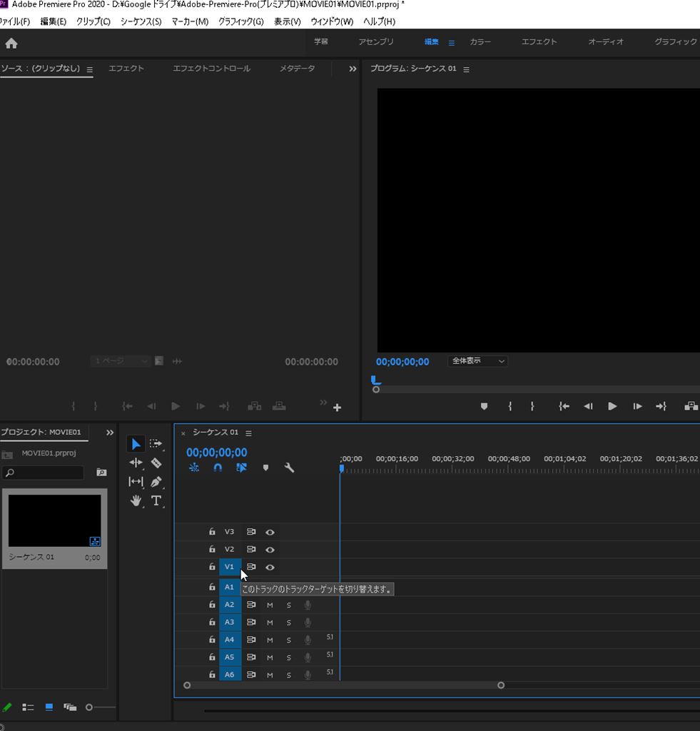Select the Pen tool
Image resolution: width=700 pixels, height=731 pixels.
click(156, 482)
